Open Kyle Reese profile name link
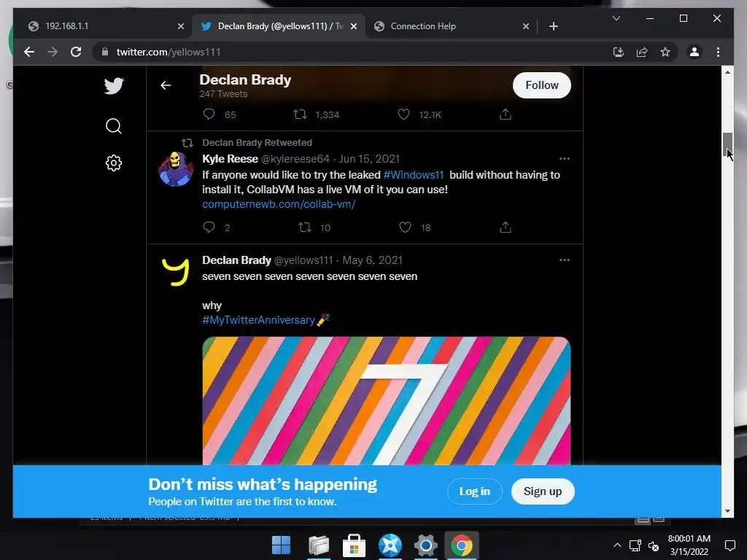747x560 pixels. [230, 158]
